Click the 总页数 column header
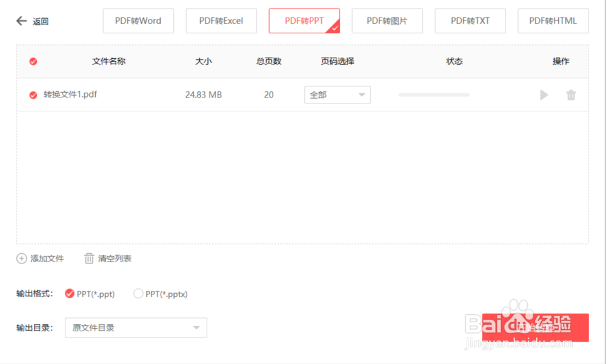Viewport: 606px width, 364px height. 269,61
